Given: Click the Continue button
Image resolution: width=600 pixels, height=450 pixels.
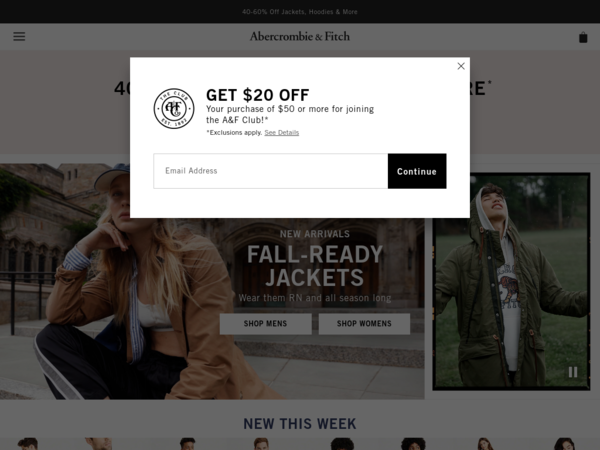Looking at the screenshot, I should tap(417, 171).
